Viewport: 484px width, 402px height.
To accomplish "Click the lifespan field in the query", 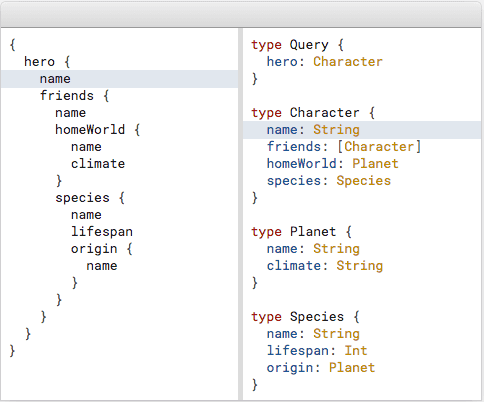I will [x=102, y=232].
